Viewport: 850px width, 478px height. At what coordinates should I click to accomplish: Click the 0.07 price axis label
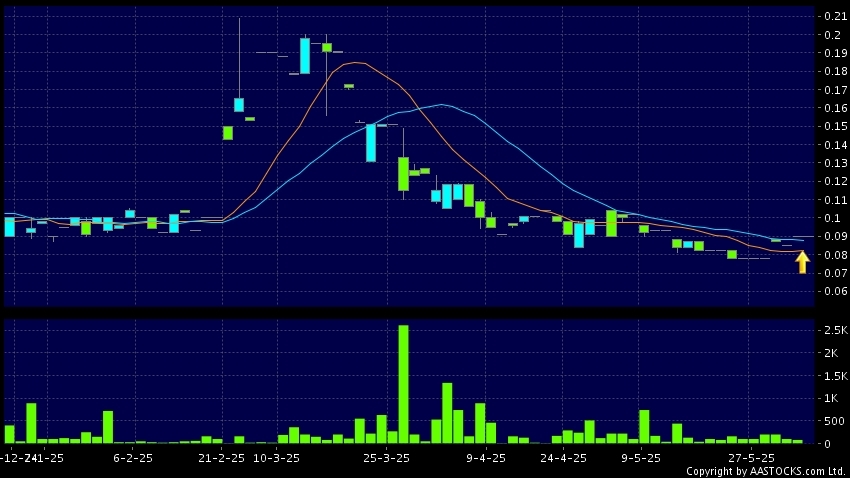pyautogui.click(x=835, y=273)
